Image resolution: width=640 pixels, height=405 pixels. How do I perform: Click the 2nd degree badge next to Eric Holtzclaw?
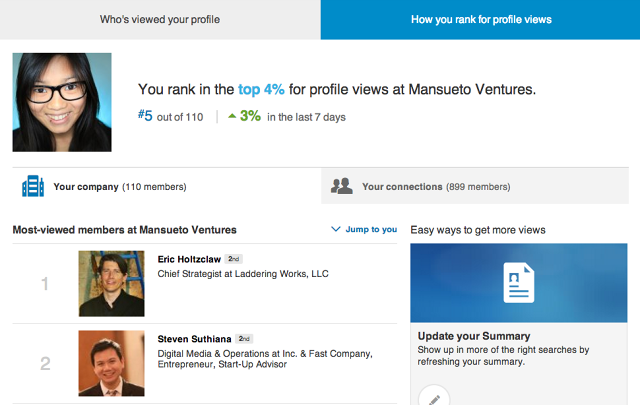point(233,259)
